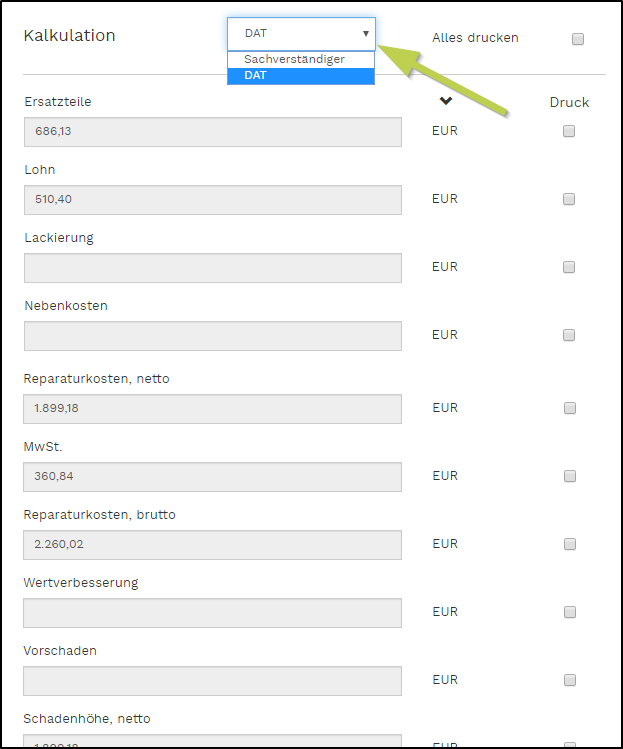
Task: Enable printing for the MwSt. row
Action: [569, 476]
